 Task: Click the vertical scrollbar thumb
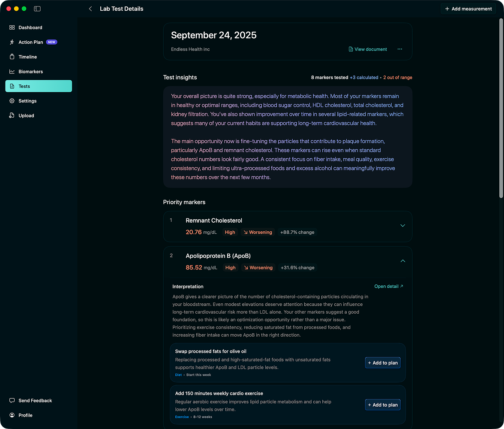coord(501,108)
